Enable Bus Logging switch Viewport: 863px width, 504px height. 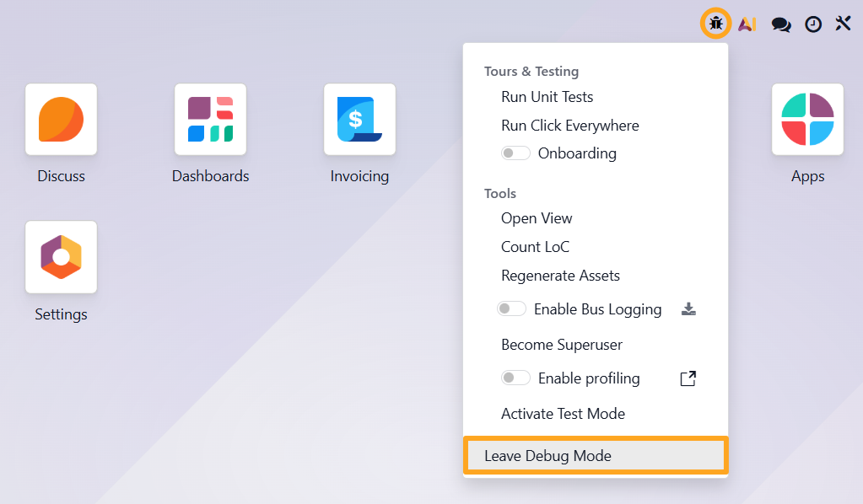click(x=511, y=308)
